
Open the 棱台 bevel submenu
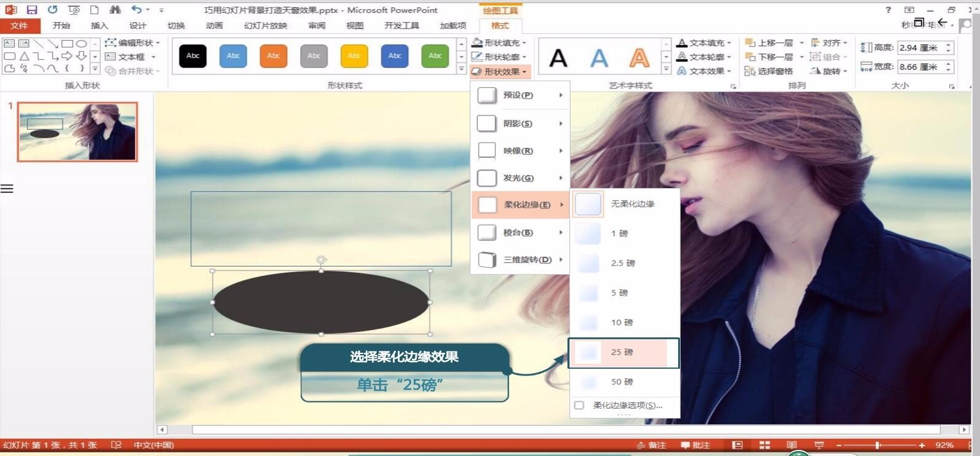click(520, 232)
